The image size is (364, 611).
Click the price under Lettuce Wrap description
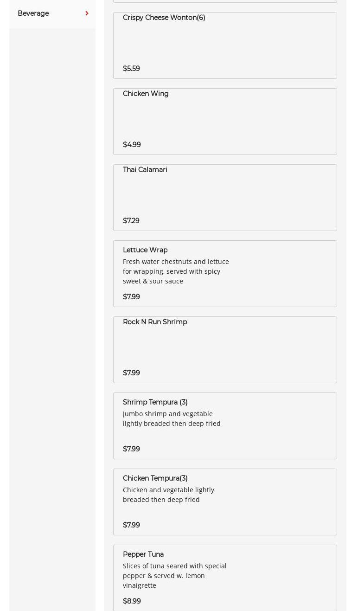(131, 297)
